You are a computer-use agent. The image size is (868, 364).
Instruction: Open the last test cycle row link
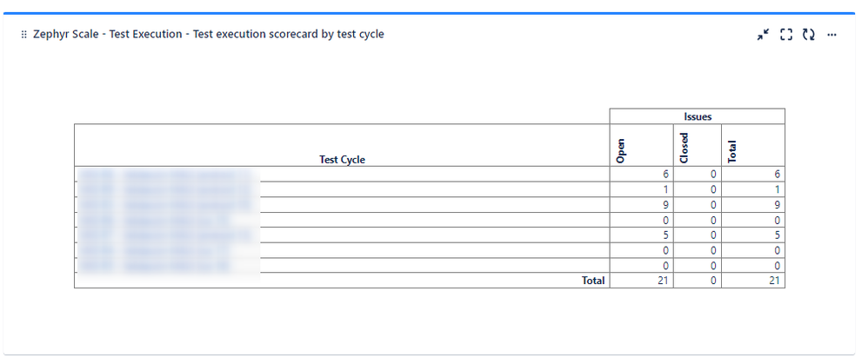coord(155,266)
